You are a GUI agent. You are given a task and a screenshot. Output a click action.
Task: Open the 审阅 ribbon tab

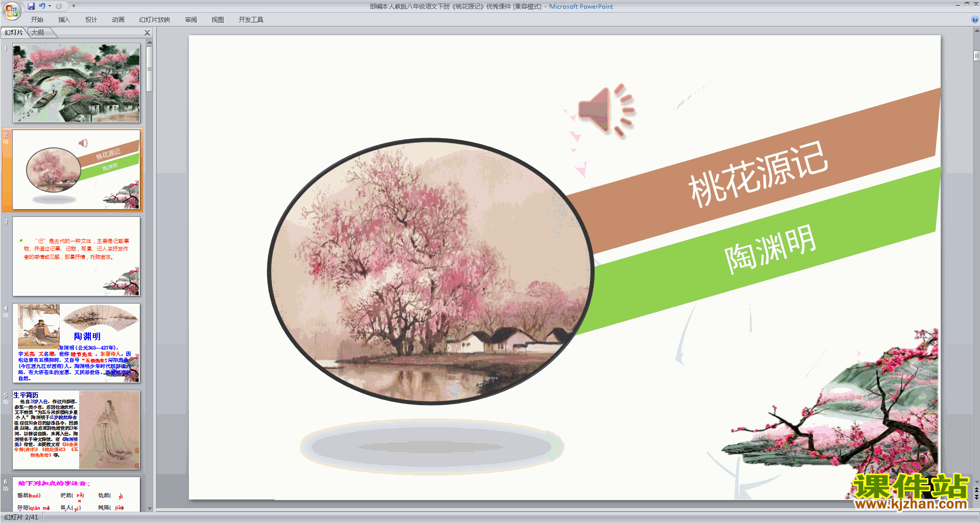[191, 20]
